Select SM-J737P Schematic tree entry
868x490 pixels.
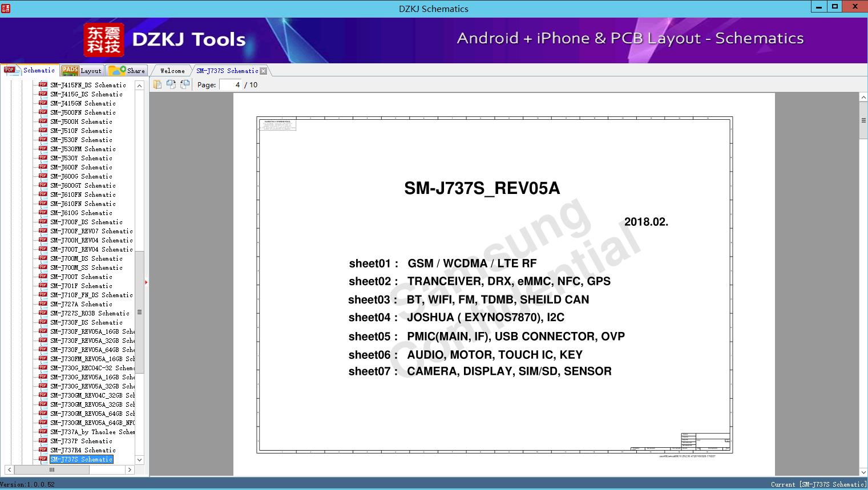(x=81, y=441)
